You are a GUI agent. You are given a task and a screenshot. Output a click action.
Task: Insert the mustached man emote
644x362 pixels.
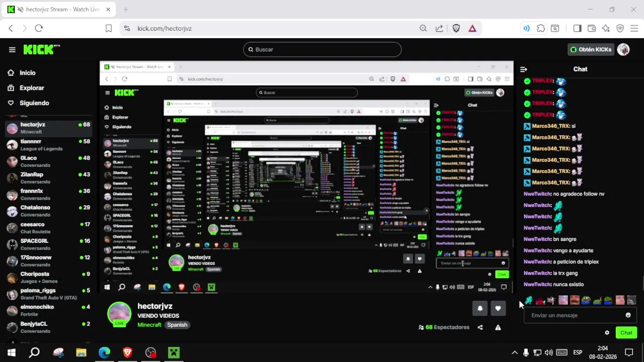point(575,301)
